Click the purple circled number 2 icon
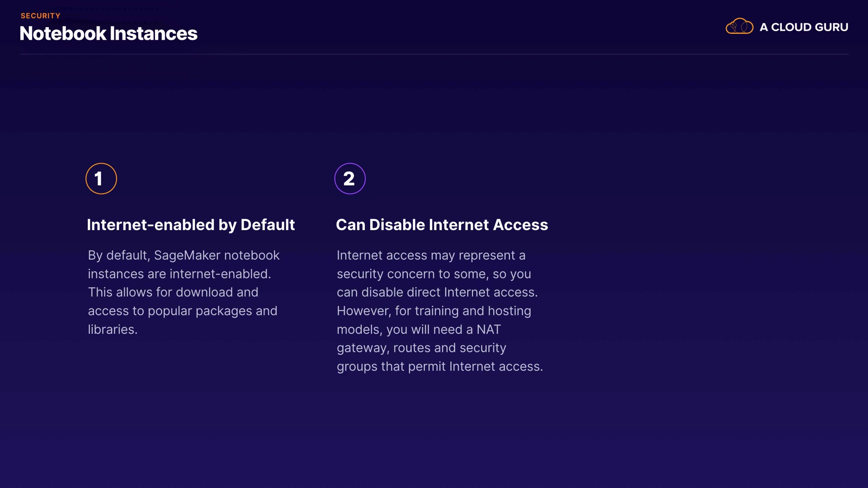868x488 pixels. coord(350,178)
